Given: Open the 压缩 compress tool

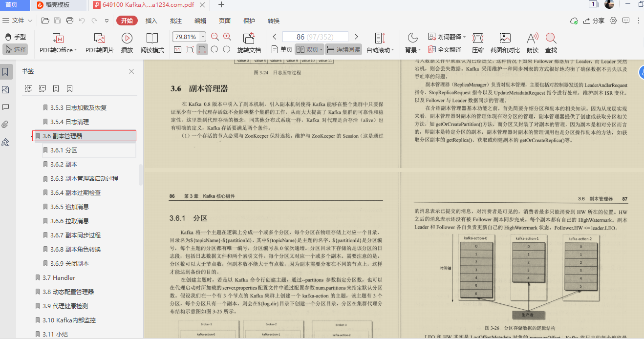Looking at the screenshot, I should 478,43.
